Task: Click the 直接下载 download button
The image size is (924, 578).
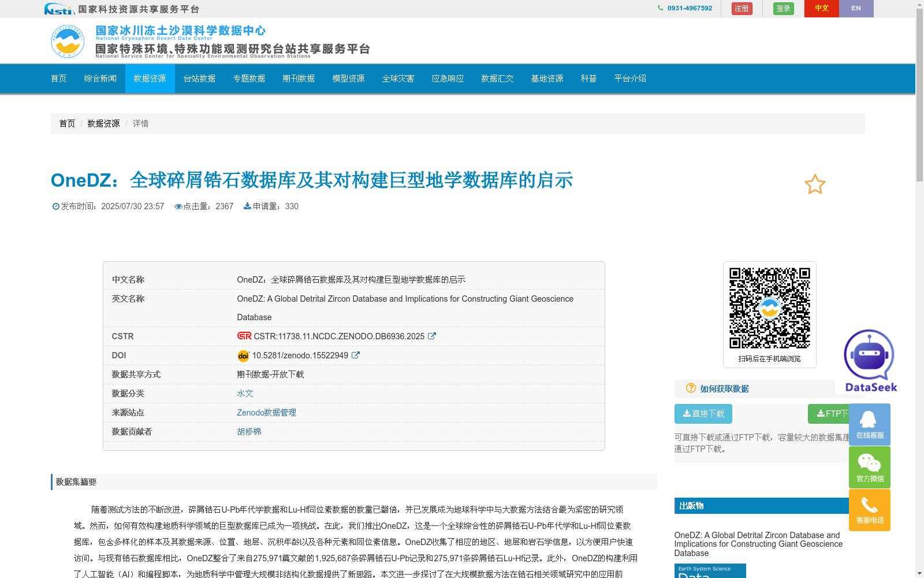Action: click(703, 414)
